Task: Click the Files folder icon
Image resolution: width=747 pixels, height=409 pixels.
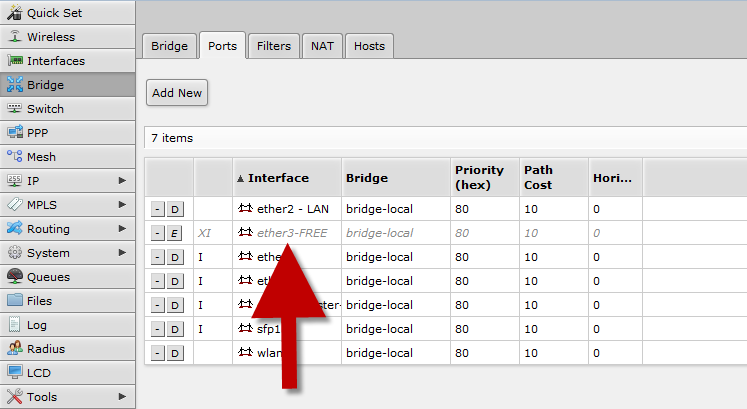Action: pos(15,300)
